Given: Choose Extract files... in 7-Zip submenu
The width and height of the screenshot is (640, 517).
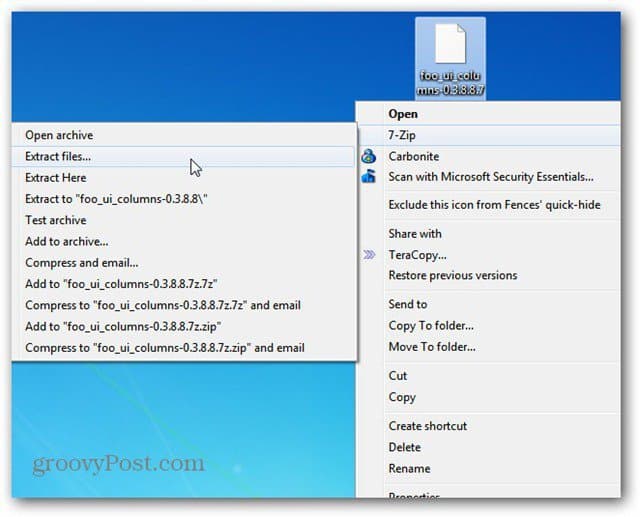Looking at the screenshot, I should pos(184,156).
